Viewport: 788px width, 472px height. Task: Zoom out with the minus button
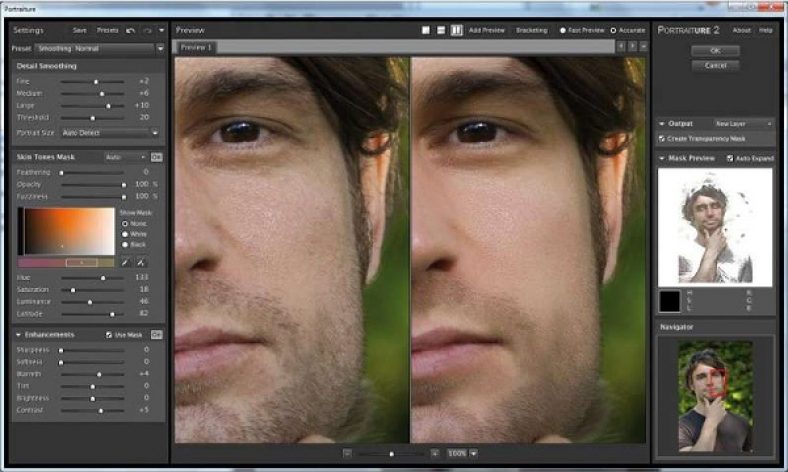point(347,453)
